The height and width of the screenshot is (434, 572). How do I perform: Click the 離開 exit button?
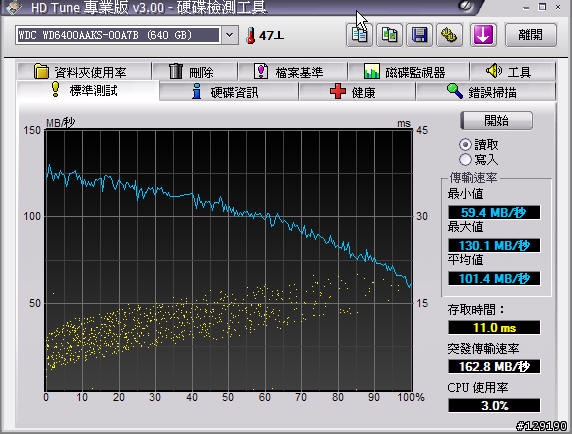tap(530, 35)
